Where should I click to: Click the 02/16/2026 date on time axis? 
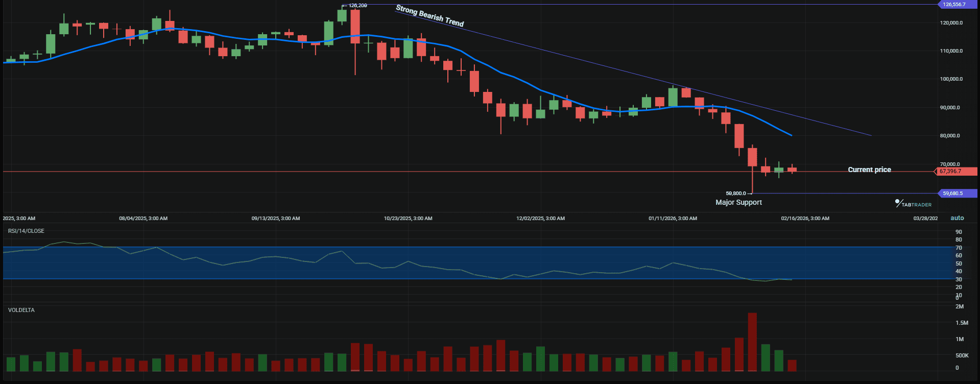point(805,219)
